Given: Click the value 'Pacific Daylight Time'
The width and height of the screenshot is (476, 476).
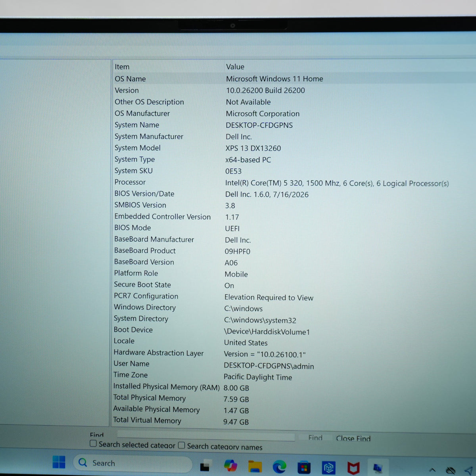Looking at the screenshot, I should (x=258, y=377).
